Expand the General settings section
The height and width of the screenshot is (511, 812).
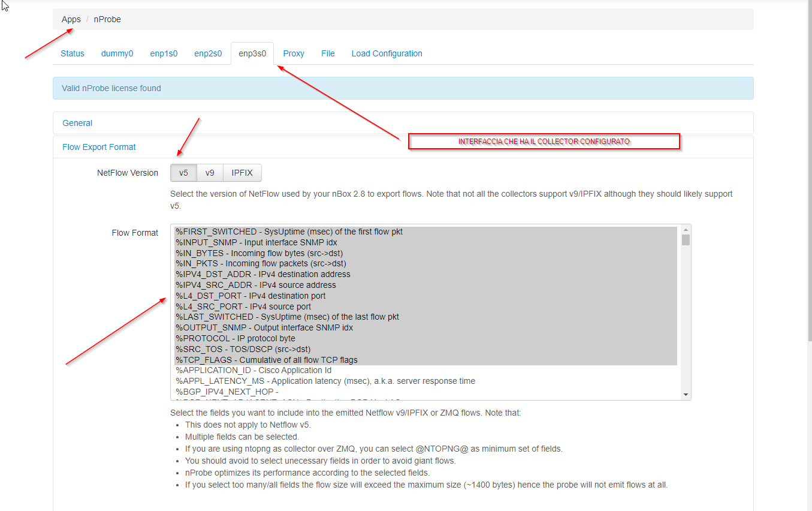point(77,123)
